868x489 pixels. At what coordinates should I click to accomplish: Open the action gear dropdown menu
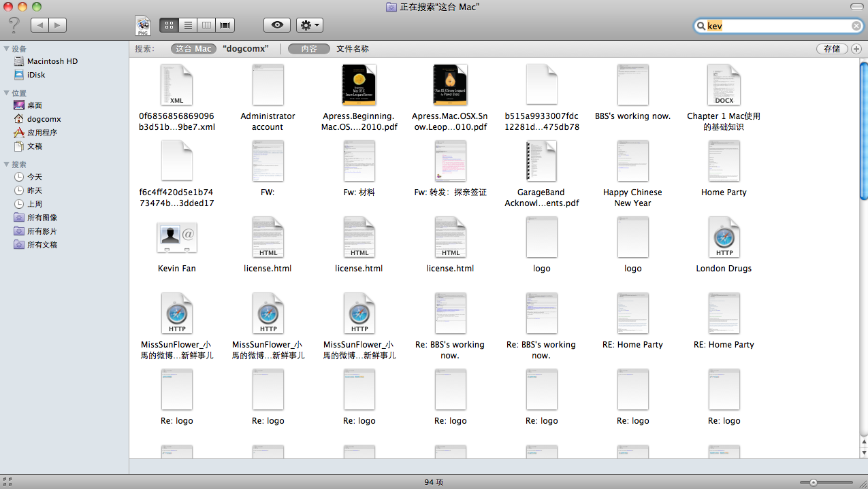(x=310, y=25)
